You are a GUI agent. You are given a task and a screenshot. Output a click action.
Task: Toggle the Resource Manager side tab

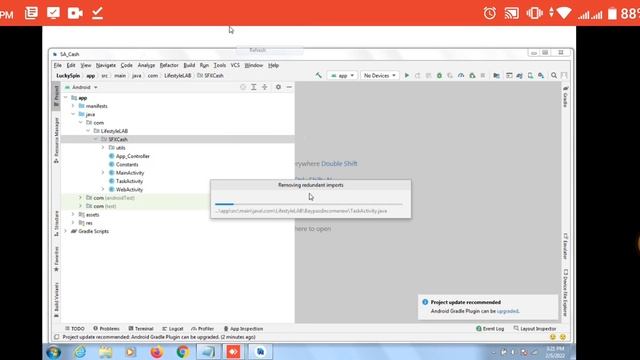click(56, 140)
